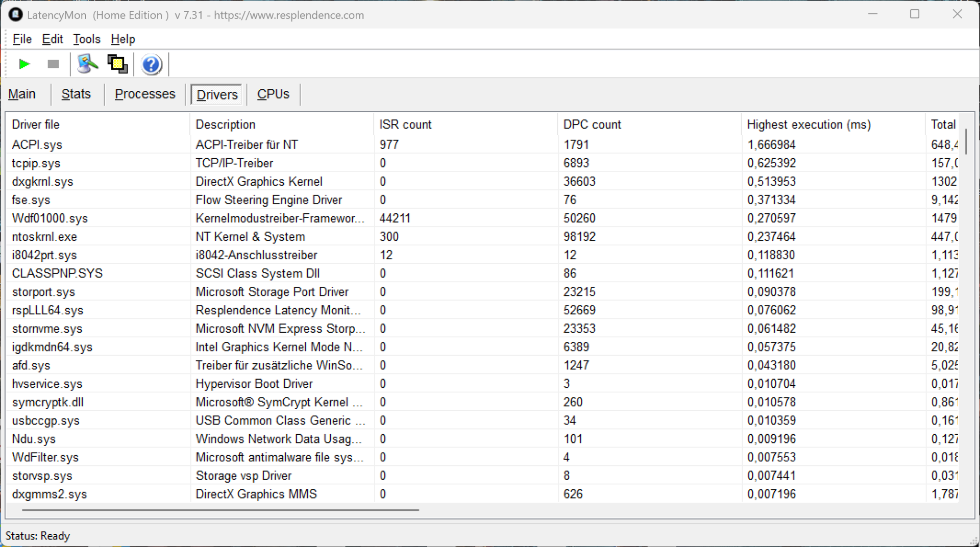Minimize the LatencyMon window
Image resolution: width=980 pixels, height=547 pixels.
[873, 14]
